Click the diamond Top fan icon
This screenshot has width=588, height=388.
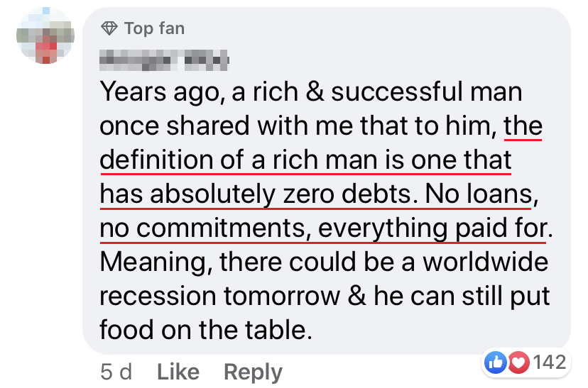pyautogui.click(x=109, y=29)
